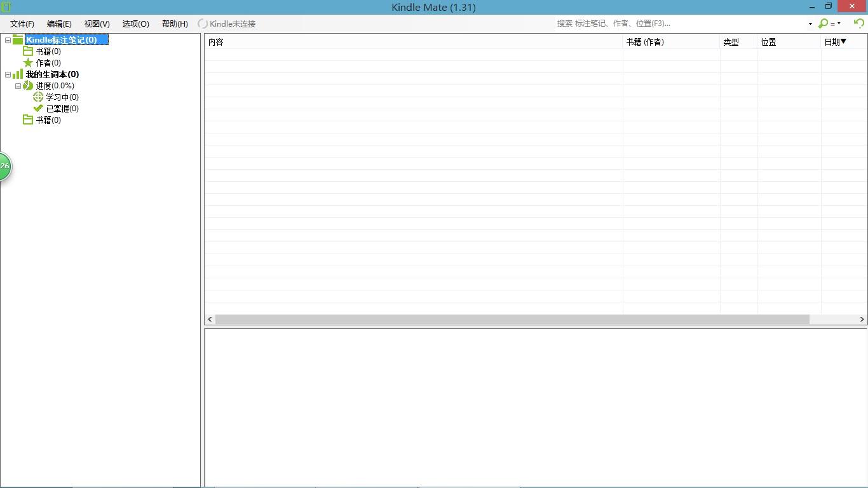Close the Kindle Mate window

point(852,6)
